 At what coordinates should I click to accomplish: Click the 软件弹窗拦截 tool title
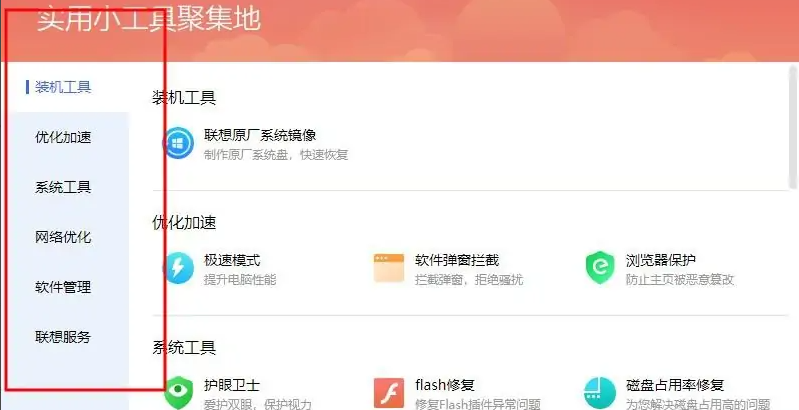(457, 260)
